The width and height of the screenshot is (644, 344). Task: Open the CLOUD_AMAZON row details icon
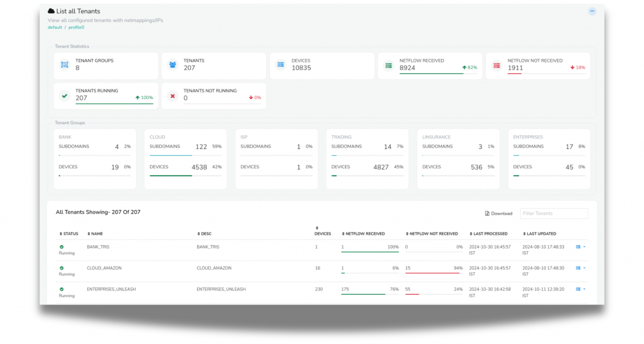(x=578, y=268)
